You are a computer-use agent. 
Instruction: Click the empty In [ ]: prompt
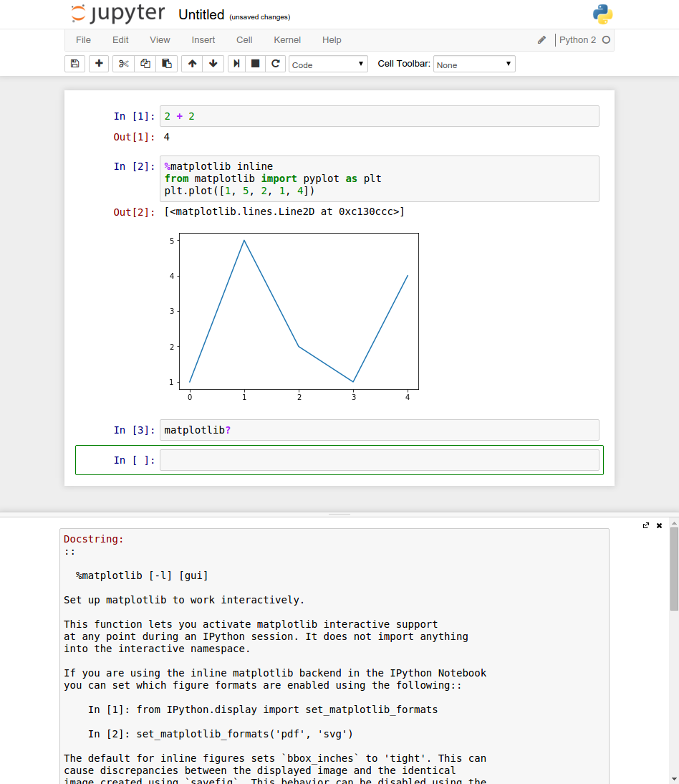134,460
